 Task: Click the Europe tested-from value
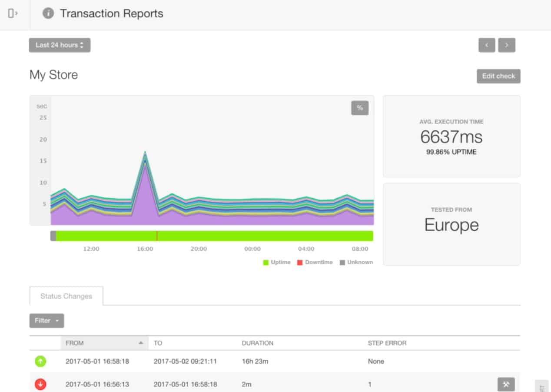coord(451,225)
